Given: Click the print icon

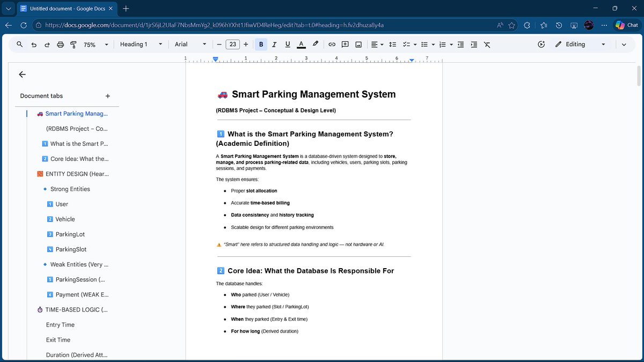Looking at the screenshot, I should coord(61,45).
